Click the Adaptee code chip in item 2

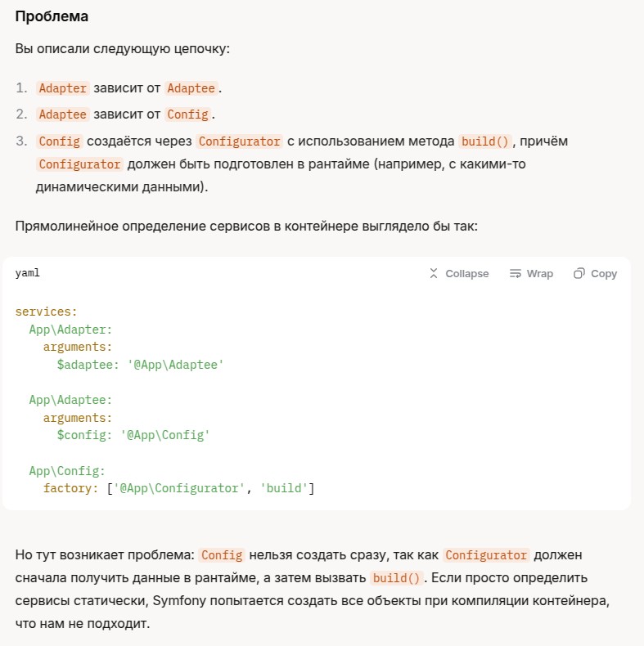(x=62, y=114)
